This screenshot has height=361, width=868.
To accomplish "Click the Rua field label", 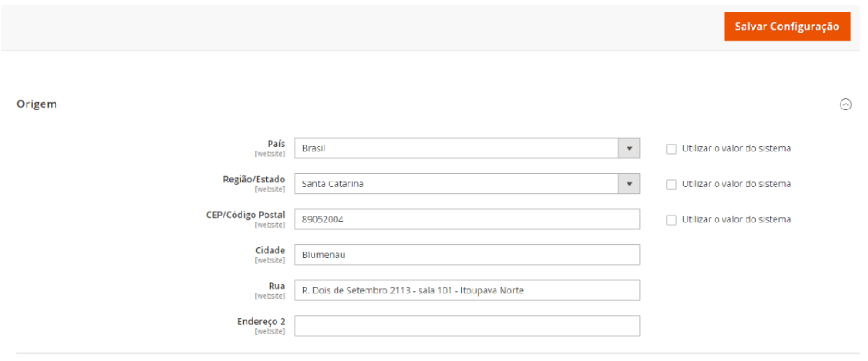I will click(276, 286).
